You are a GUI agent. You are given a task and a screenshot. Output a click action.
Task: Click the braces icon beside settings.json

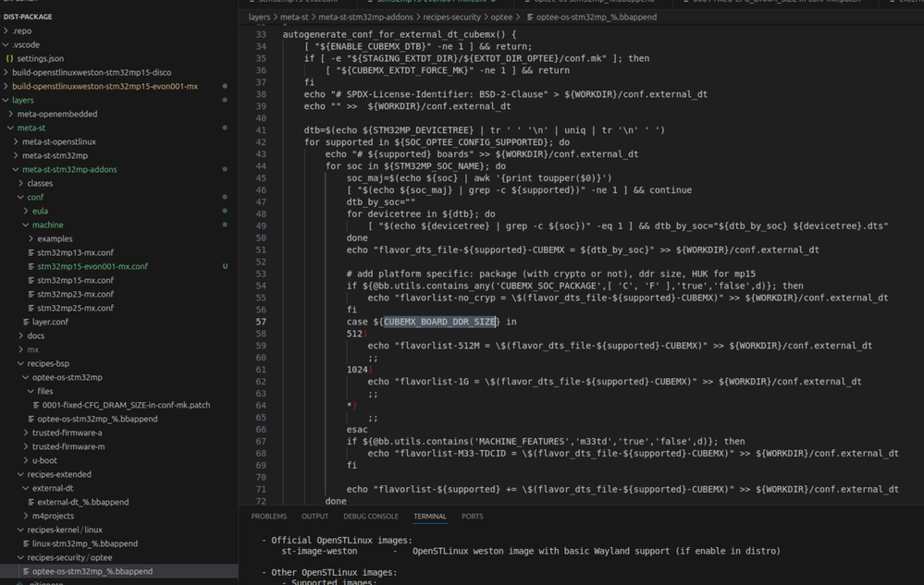coord(9,58)
